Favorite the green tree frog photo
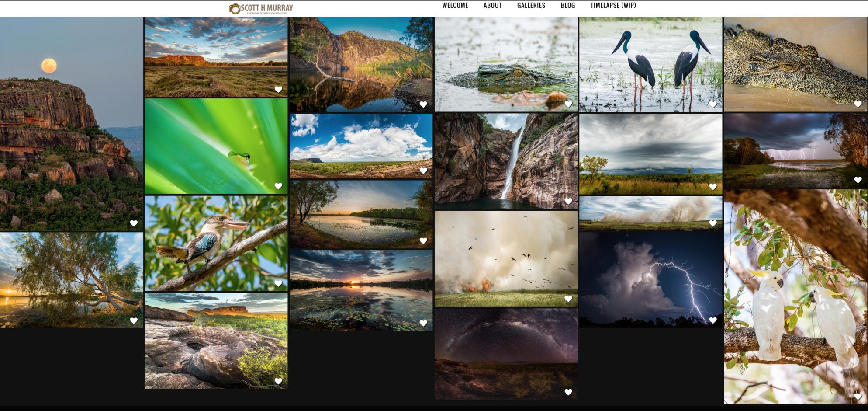The image size is (868, 411). point(278,186)
